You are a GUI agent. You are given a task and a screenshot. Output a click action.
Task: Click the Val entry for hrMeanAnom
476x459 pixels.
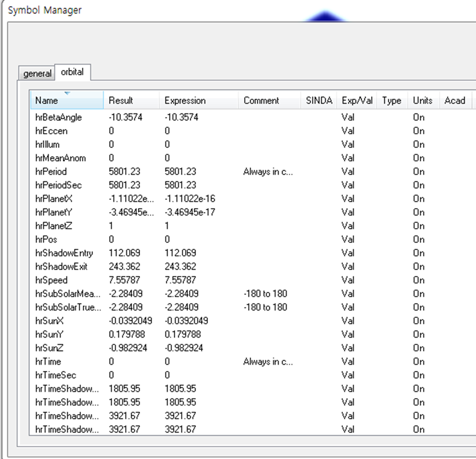coord(348,158)
